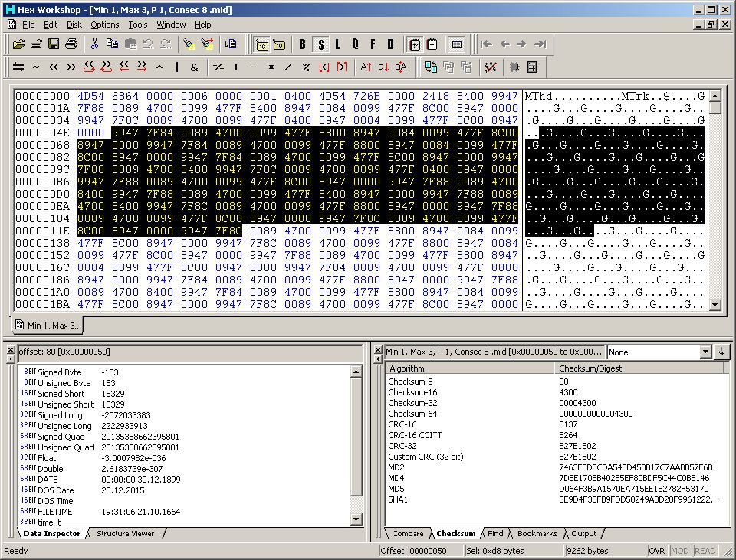Image resolution: width=736 pixels, height=560 pixels.
Task: Open the calculator tool icon
Action: pos(532,67)
